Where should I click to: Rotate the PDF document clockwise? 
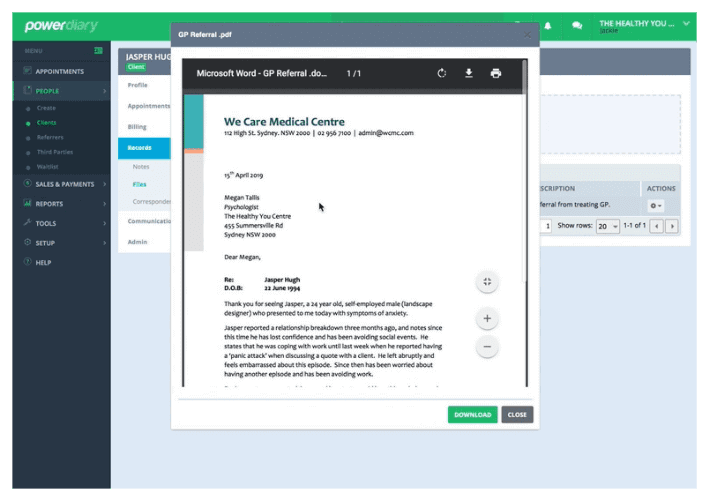click(442, 73)
